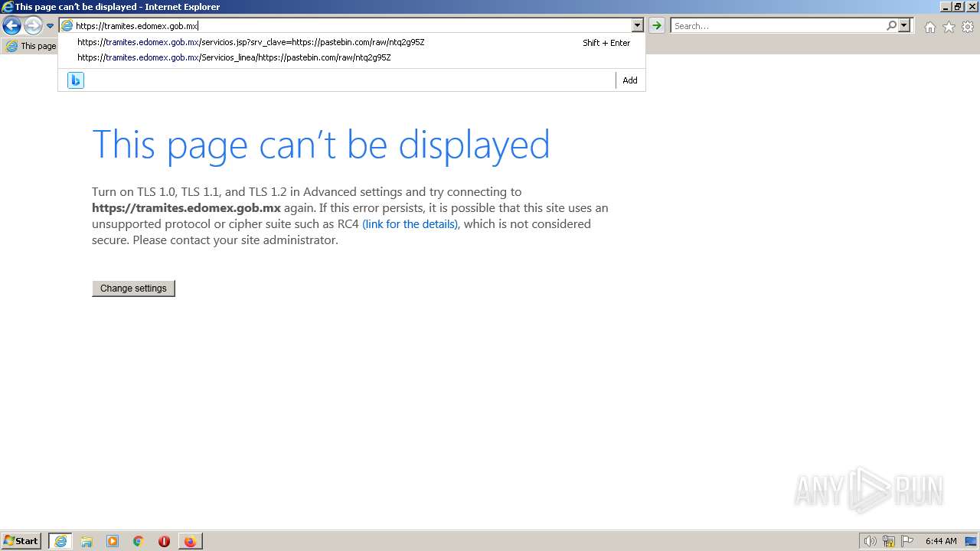Click the 6:44 AM clock
980x551 pixels.
941,541
